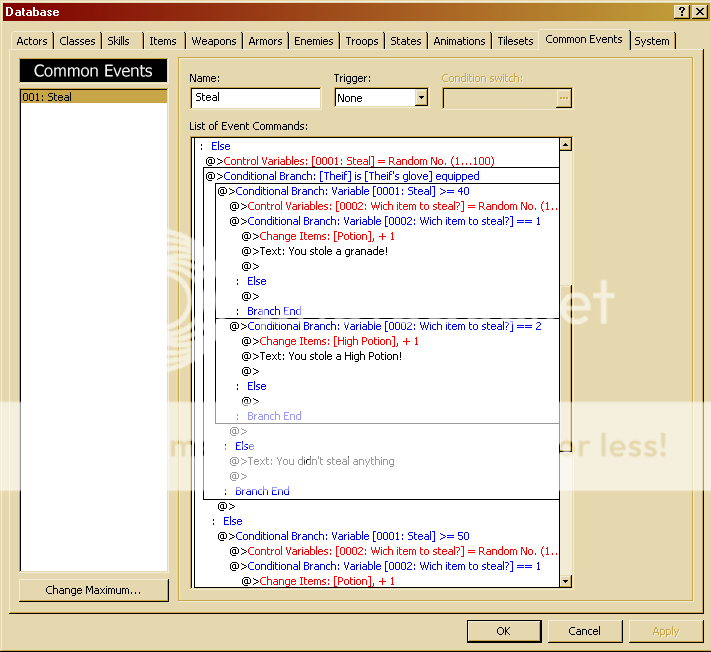
Task: Open the Skills tab
Action: coord(118,41)
